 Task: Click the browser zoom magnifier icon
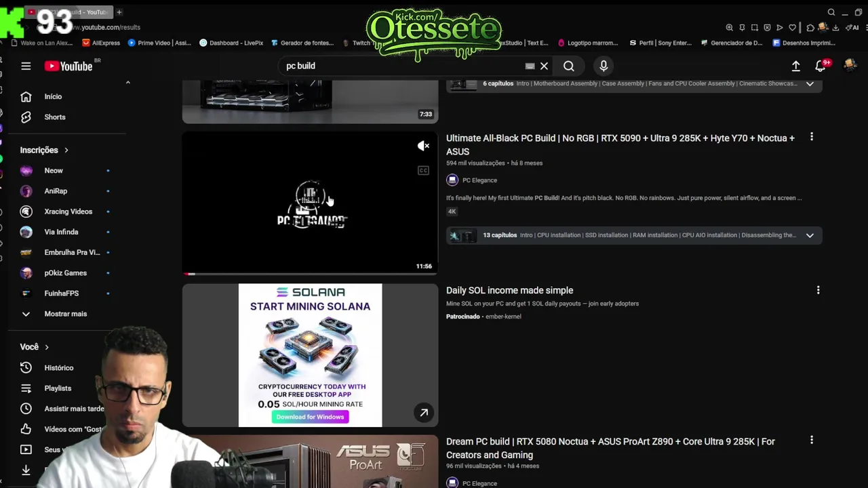pyautogui.click(x=729, y=28)
